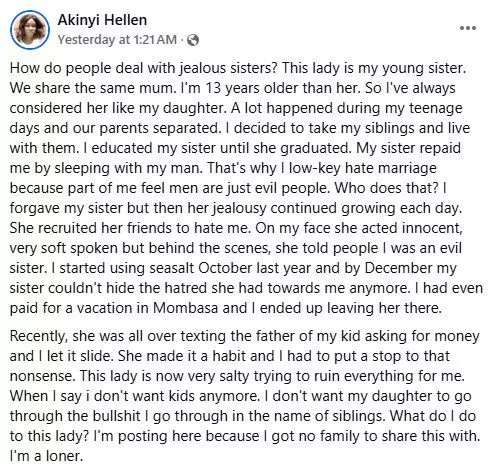
Task: Click the closing line "I'm a loner."
Action: click(x=46, y=456)
